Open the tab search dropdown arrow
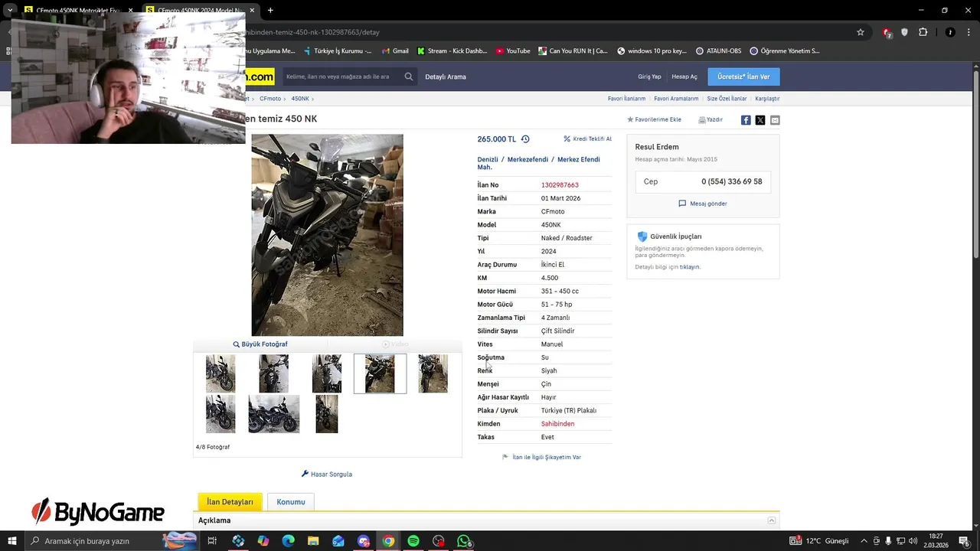The height and width of the screenshot is (551, 980). click(x=10, y=10)
